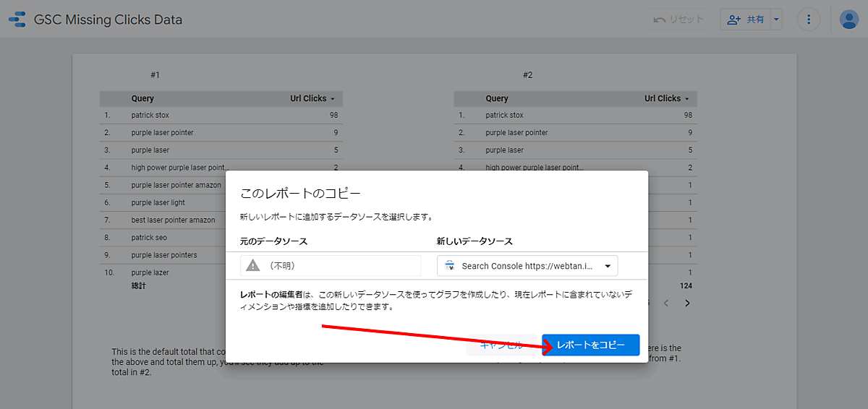Go to previous page in table #2
Image resolution: width=868 pixels, height=409 pixels.
point(666,303)
